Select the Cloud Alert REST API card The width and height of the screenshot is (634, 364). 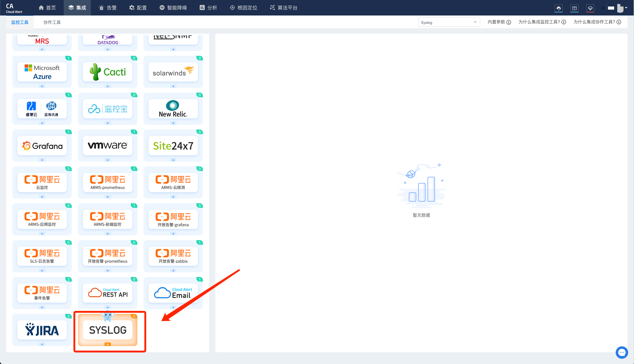(x=108, y=293)
